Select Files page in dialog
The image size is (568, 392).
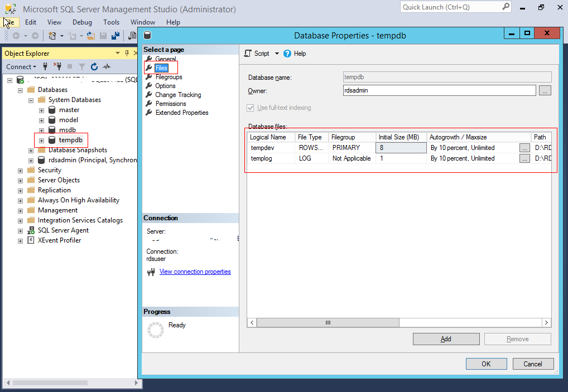pos(161,67)
